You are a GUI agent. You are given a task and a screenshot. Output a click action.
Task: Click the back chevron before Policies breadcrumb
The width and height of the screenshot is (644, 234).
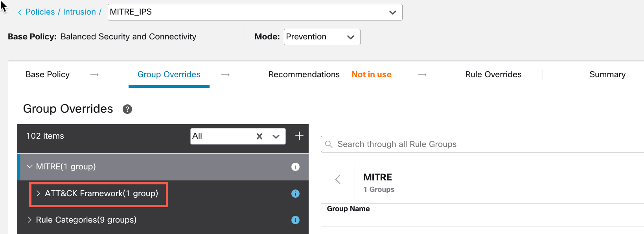coord(20,13)
